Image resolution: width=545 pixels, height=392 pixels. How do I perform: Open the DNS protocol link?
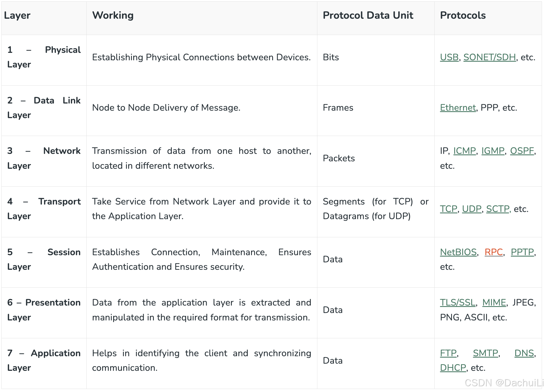(x=524, y=353)
